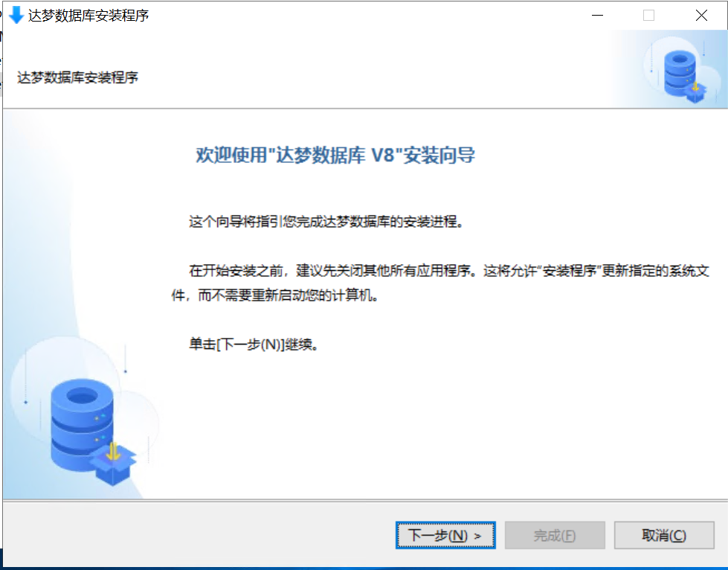Click the header label 达梦数据库安装程序
The height and width of the screenshot is (570, 728).
(x=77, y=77)
